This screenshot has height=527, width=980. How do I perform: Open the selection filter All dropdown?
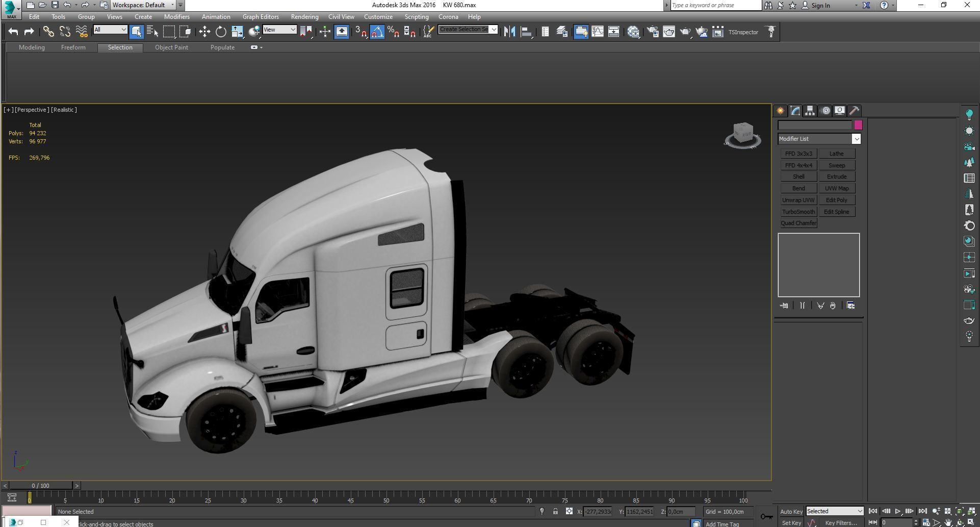click(110, 30)
